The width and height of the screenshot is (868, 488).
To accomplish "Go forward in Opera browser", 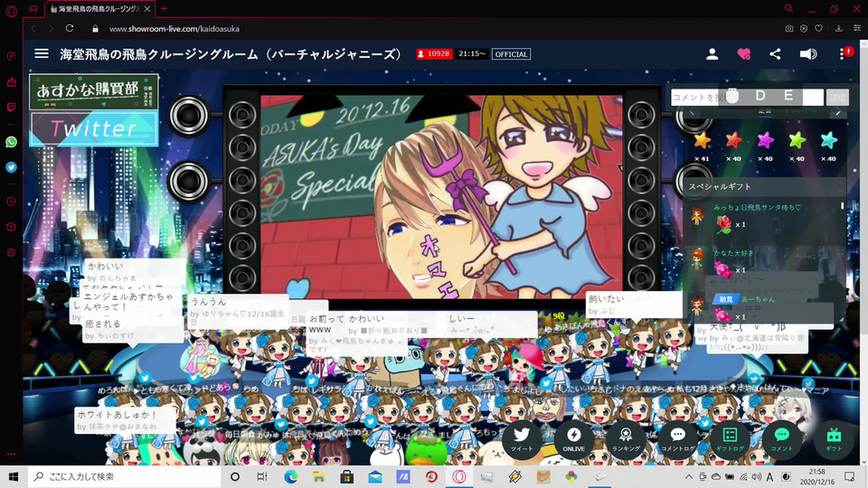I will click(51, 28).
